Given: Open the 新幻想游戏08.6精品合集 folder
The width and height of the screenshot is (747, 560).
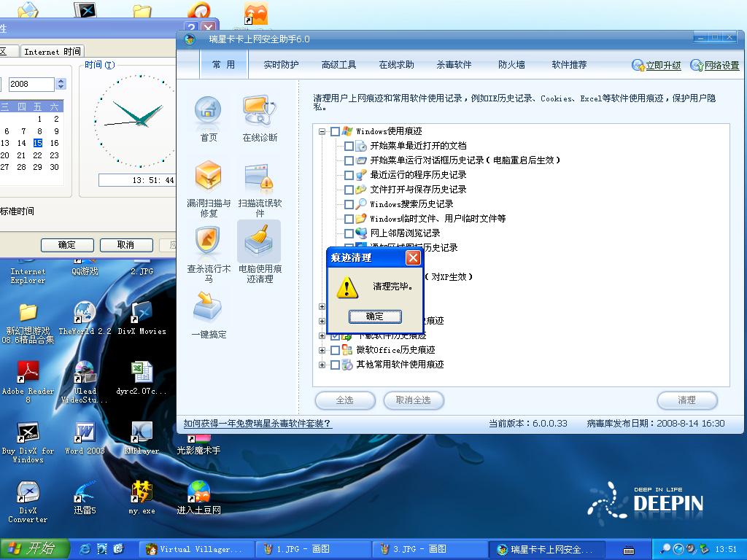Looking at the screenshot, I should click(x=28, y=323).
